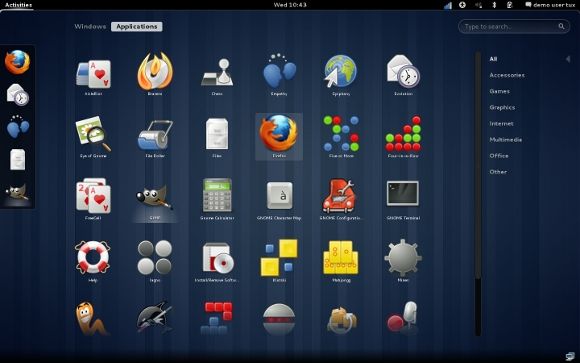The width and height of the screenshot is (580, 363).
Task: Filter by Other category
Action: (498, 172)
